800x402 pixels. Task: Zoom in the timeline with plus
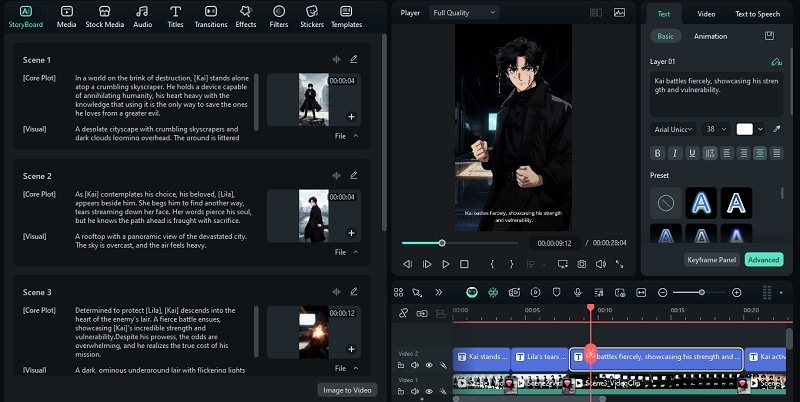click(x=736, y=292)
